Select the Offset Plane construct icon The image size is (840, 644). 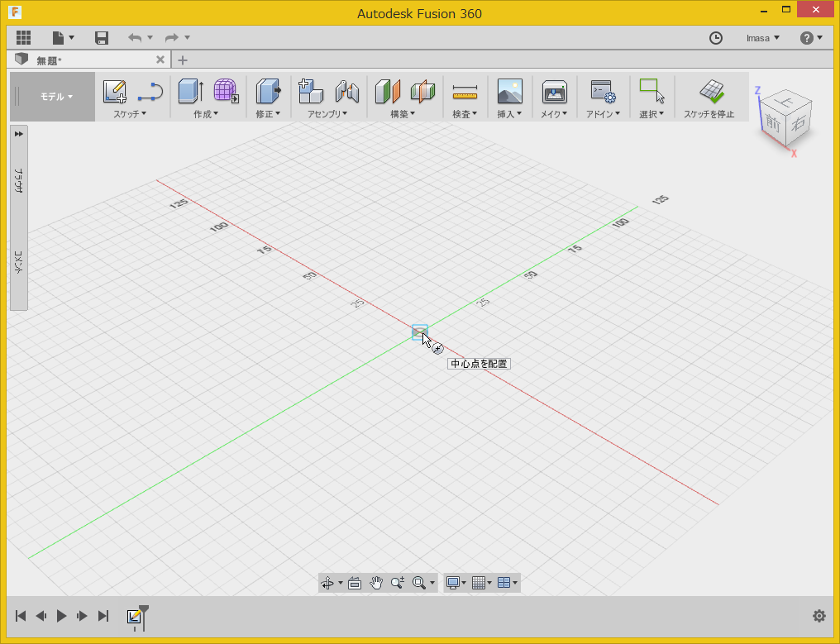pos(388,91)
